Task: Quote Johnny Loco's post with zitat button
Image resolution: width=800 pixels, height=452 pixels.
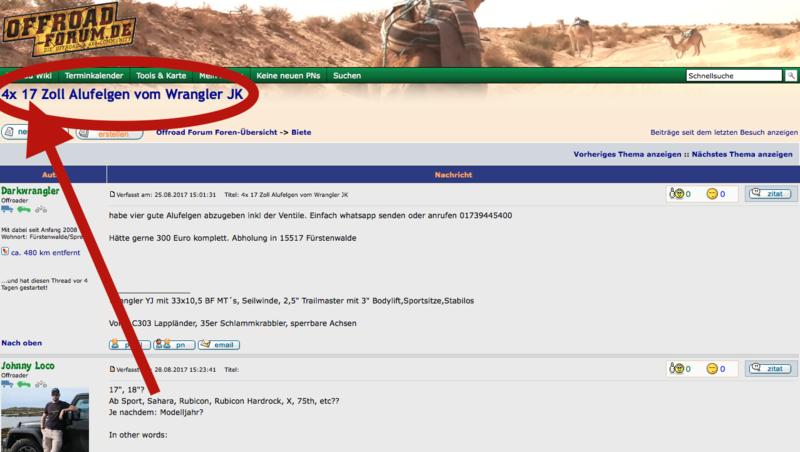Action: tap(770, 369)
